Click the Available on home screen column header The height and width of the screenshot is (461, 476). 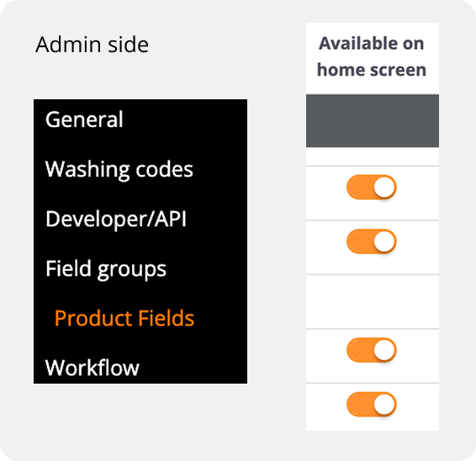[x=373, y=58]
